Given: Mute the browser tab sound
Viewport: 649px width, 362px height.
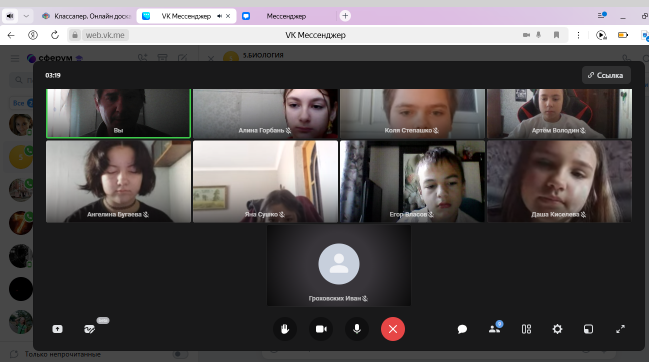Looking at the screenshot, I should pyautogui.click(x=10, y=16).
